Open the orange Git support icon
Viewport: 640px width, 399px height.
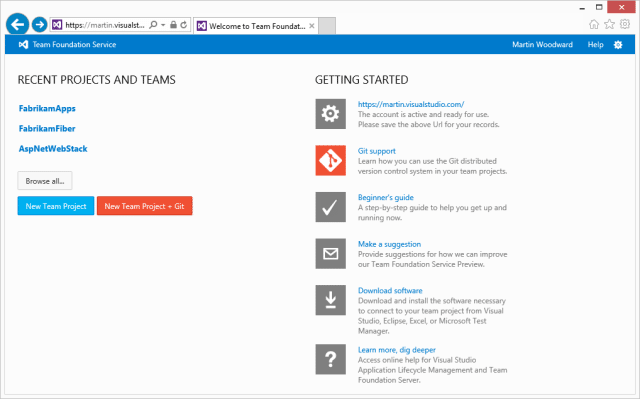(330, 160)
